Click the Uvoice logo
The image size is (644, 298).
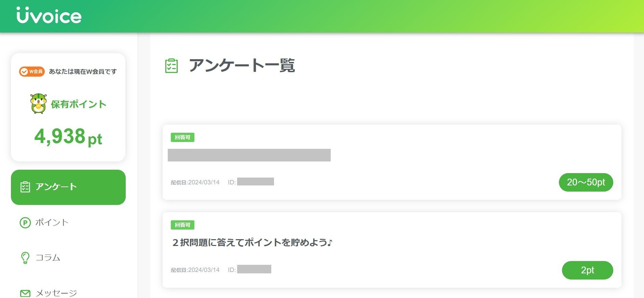[49, 15]
